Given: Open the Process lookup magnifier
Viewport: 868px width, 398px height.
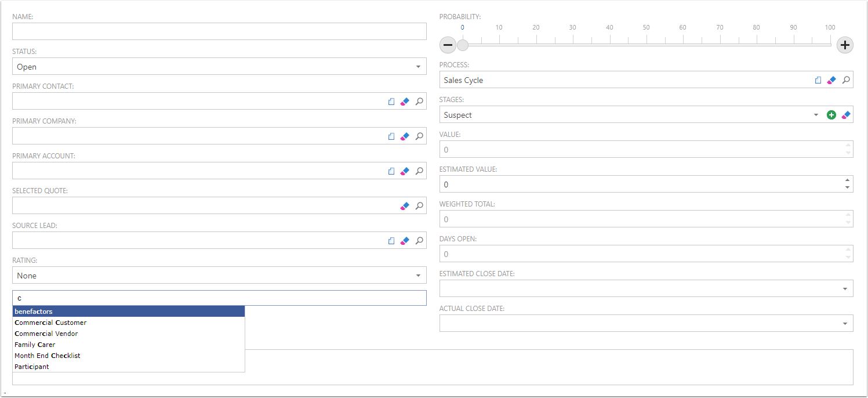Looking at the screenshot, I should click(x=846, y=80).
